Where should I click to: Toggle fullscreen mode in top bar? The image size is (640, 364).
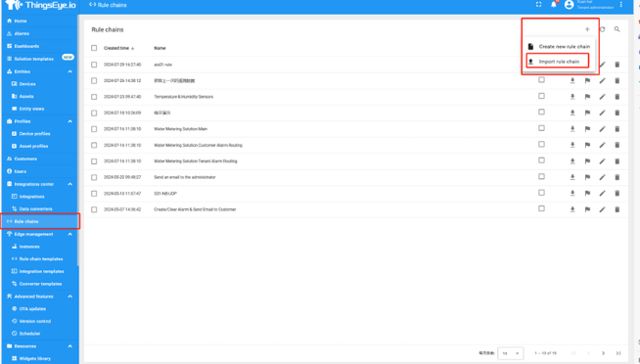[x=539, y=5]
